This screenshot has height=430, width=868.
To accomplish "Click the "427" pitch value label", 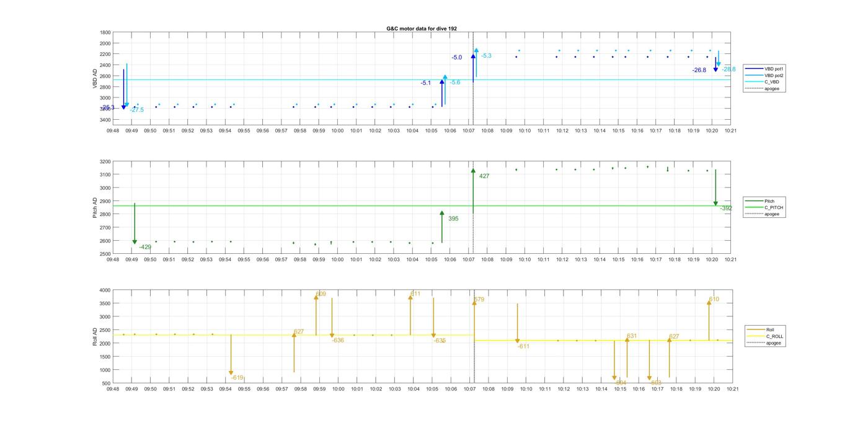I will click(x=484, y=176).
